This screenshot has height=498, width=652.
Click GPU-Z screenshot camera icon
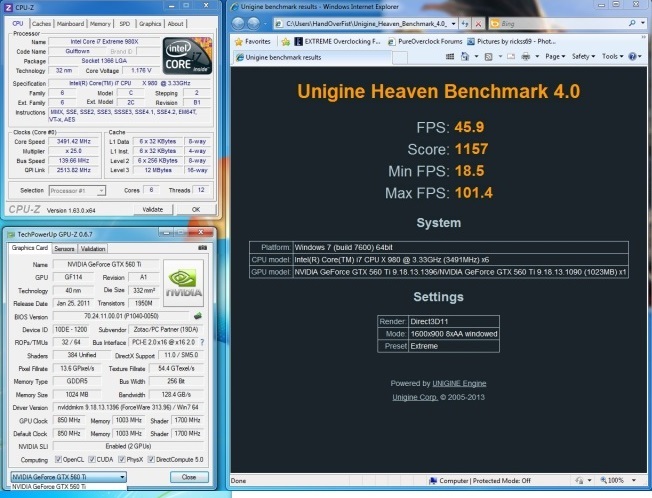tap(203, 248)
